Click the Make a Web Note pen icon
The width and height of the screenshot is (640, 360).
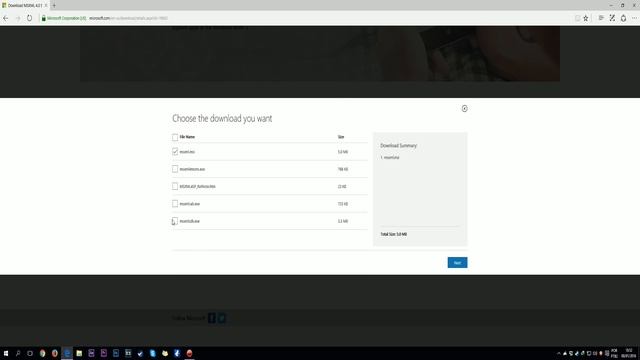point(612,18)
